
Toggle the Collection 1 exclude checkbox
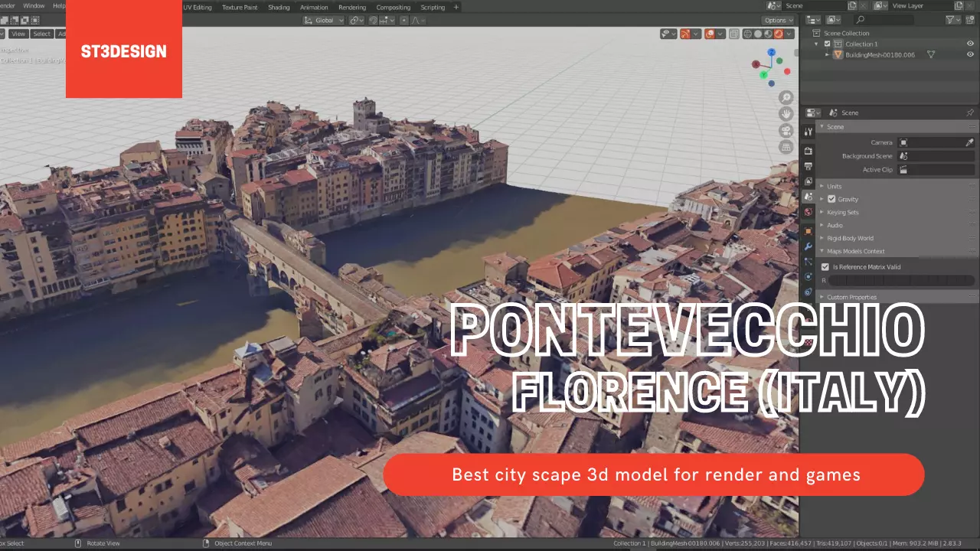tap(827, 44)
